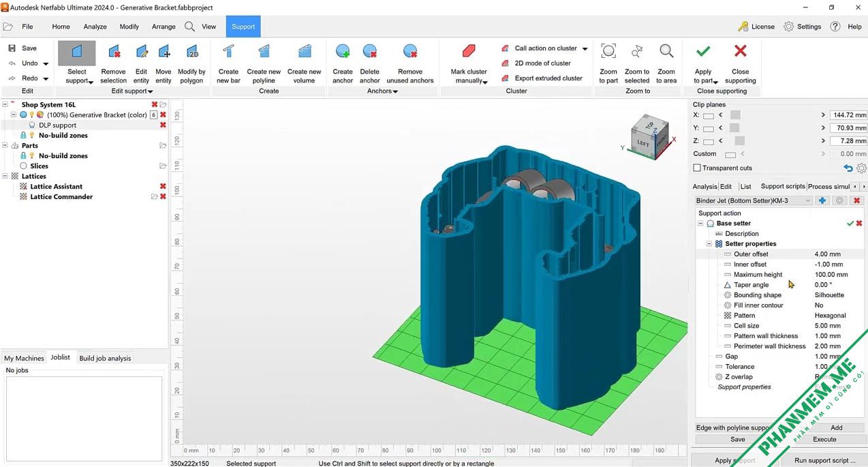
Task: Click Export extruded cluster
Action: coord(542,78)
